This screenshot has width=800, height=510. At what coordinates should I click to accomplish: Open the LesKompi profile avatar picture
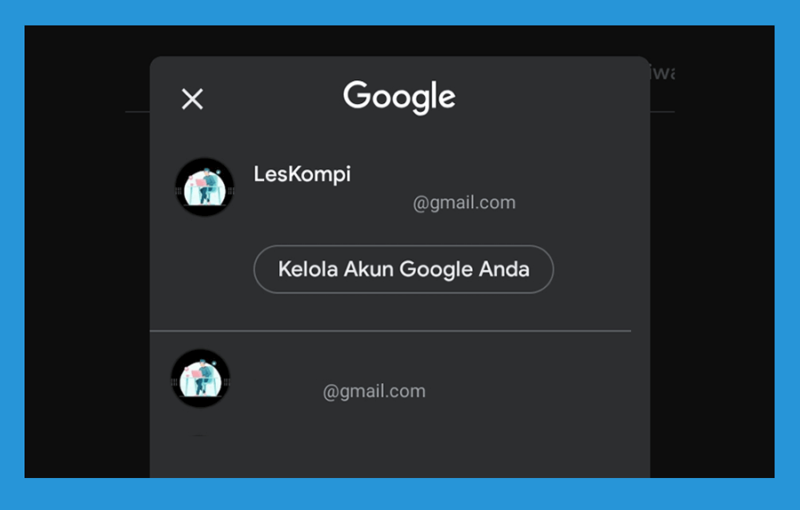coord(205,187)
